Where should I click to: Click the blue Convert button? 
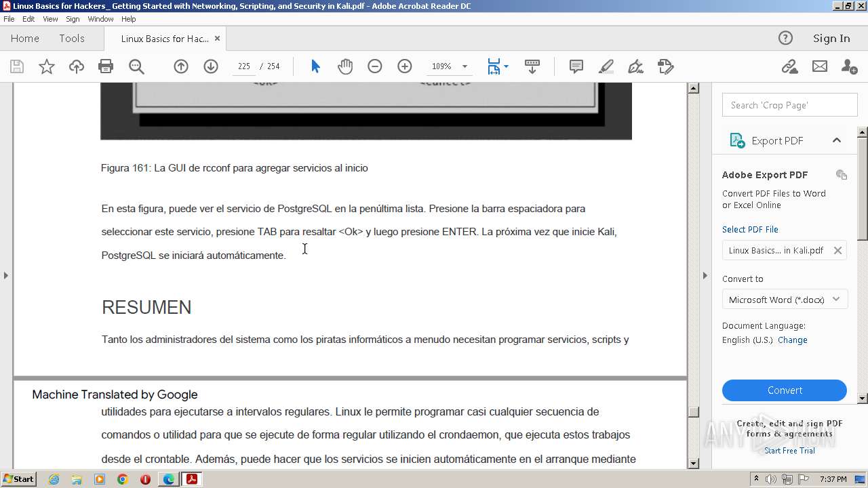point(785,390)
